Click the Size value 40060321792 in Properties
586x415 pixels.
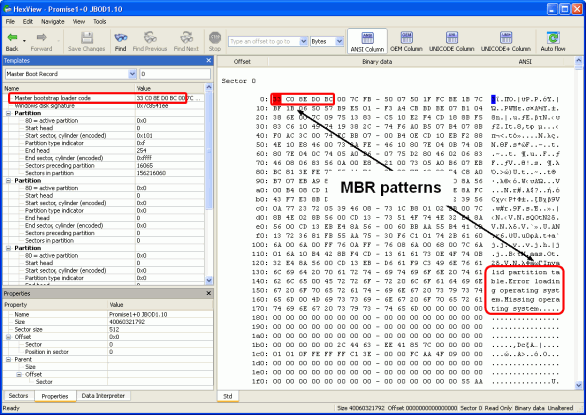(x=127, y=322)
